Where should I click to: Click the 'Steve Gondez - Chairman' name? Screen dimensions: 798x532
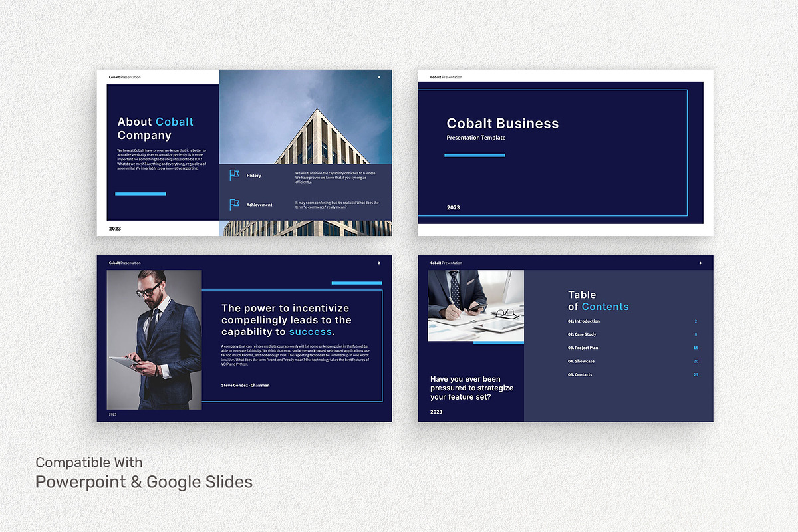(x=245, y=385)
